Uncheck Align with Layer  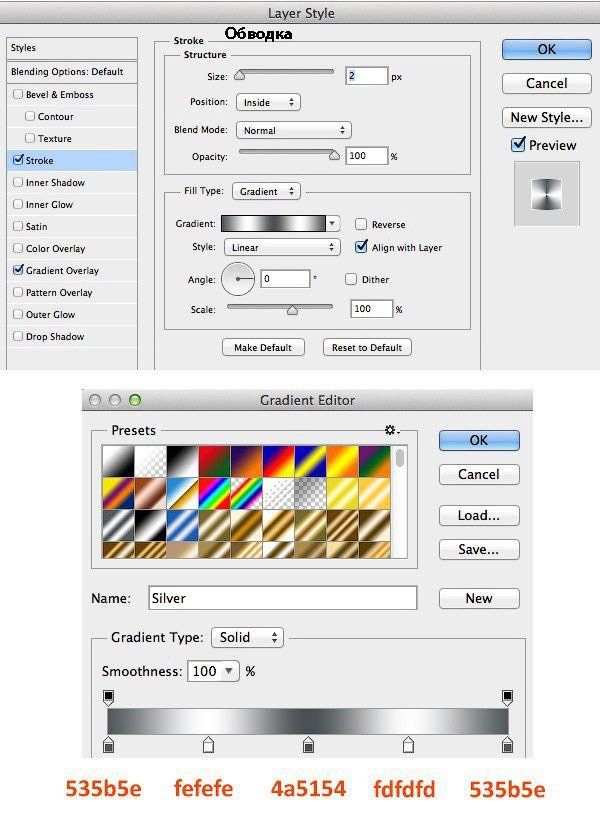(361, 247)
